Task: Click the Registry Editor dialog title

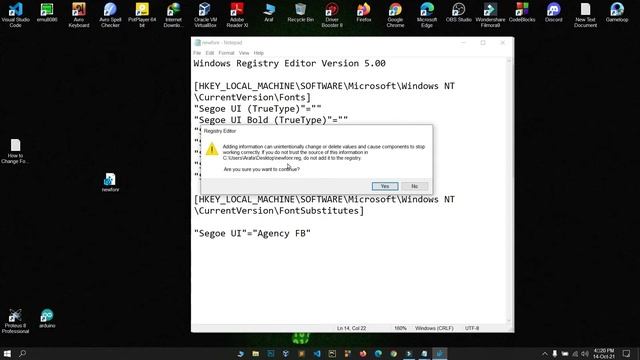Action: pyautogui.click(x=220, y=131)
